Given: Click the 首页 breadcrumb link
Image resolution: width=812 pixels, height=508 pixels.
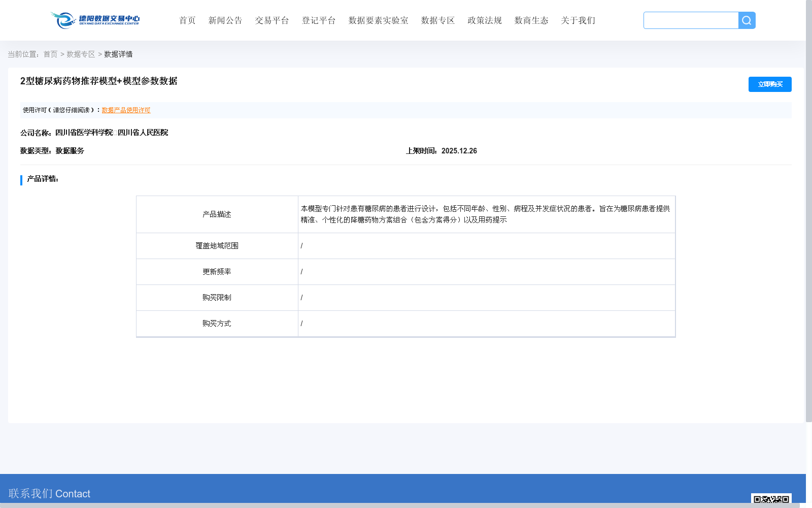Looking at the screenshot, I should pyautogui.click(x=50, y=54).
